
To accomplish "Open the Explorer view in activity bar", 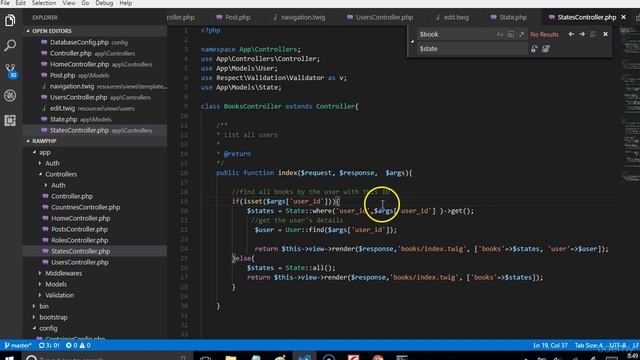I will [10, 20].
